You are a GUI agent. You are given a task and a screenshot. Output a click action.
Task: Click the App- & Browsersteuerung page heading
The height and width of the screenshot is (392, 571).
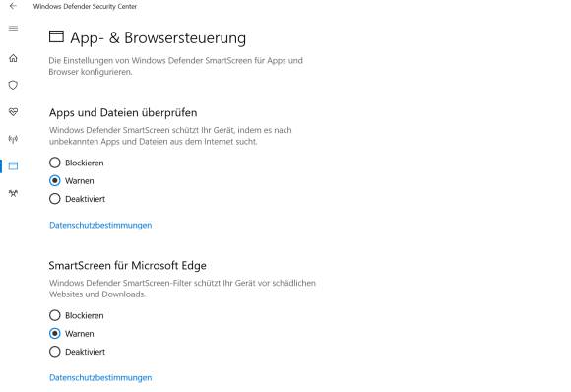pyautogui.click(x=159, y=37)
